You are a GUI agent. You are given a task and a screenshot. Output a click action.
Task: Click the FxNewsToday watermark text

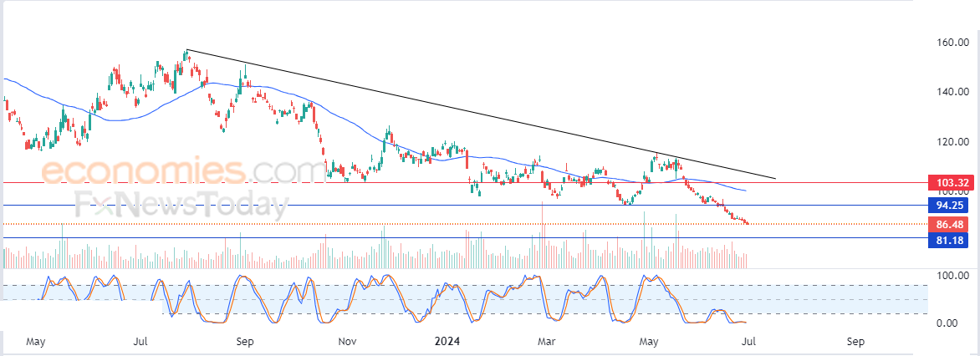(181, 205)
